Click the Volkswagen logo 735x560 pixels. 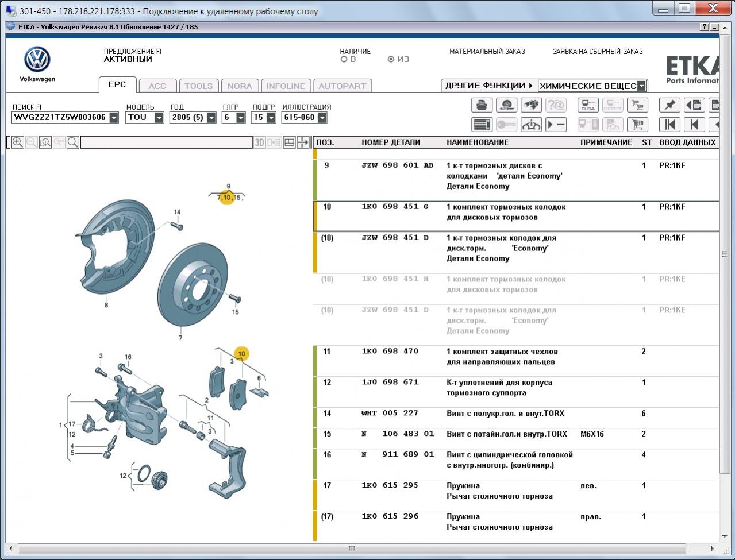(37, 60)
